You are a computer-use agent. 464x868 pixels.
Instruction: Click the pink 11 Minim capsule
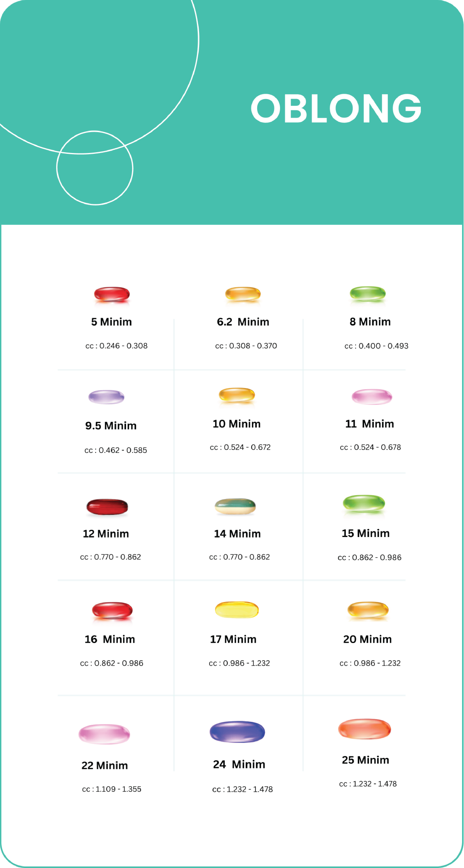click(372, 396)
